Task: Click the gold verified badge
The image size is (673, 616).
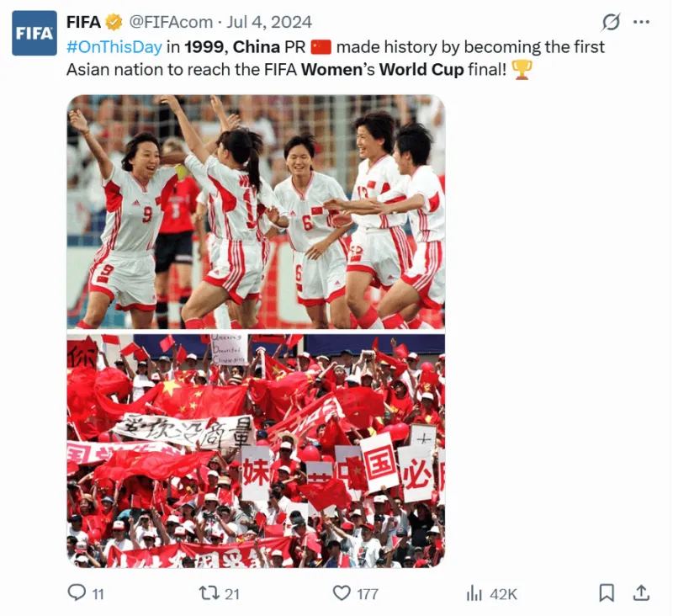Action: click(x=114, y=22)
